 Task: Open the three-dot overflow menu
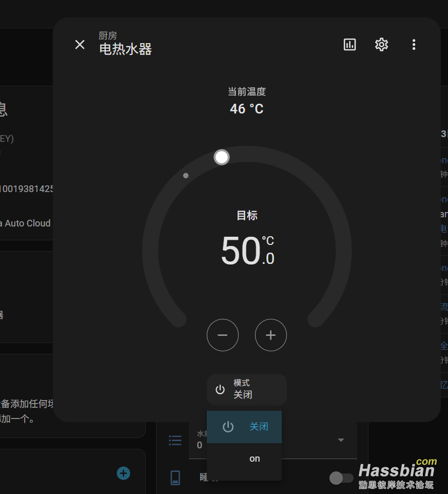pyautogui.click(x=414, y=45)
